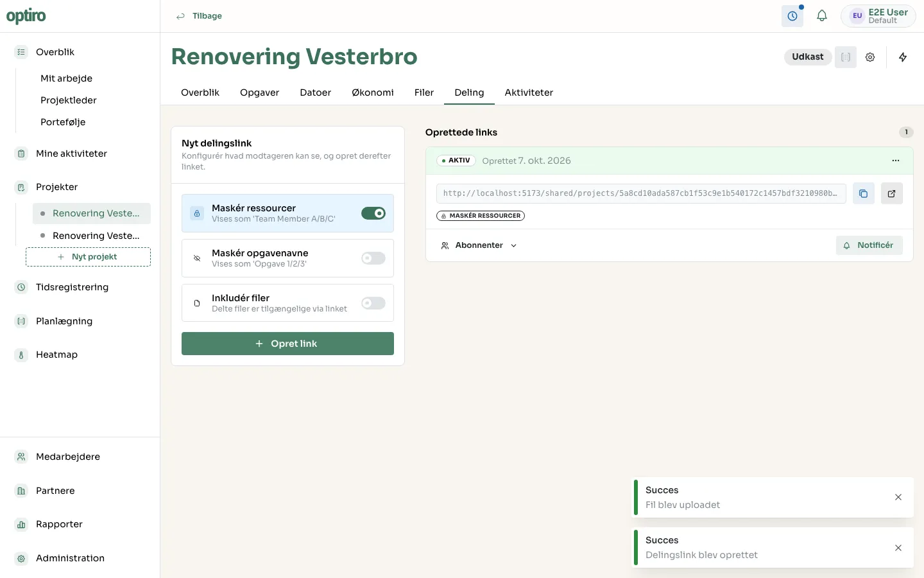The width and height of the screenshot is (924, 578).
Task: Open the notifications bell
Action: 822,16
